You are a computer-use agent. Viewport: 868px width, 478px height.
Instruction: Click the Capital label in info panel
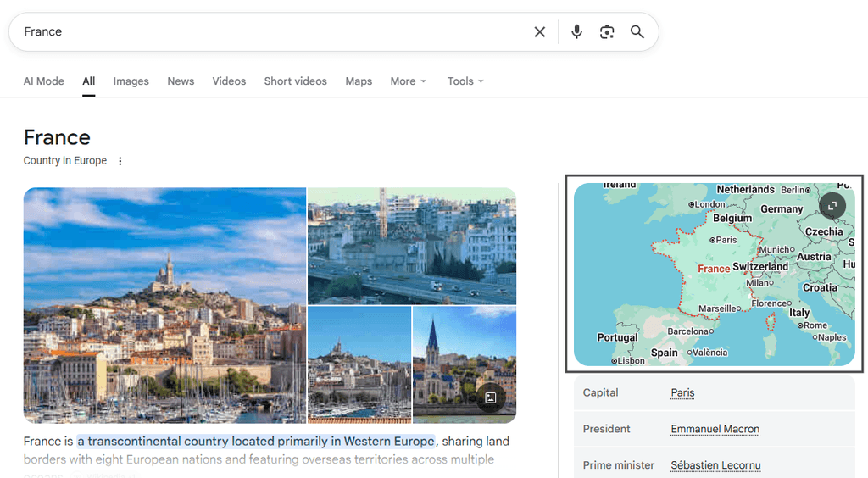tap(601, 392)
